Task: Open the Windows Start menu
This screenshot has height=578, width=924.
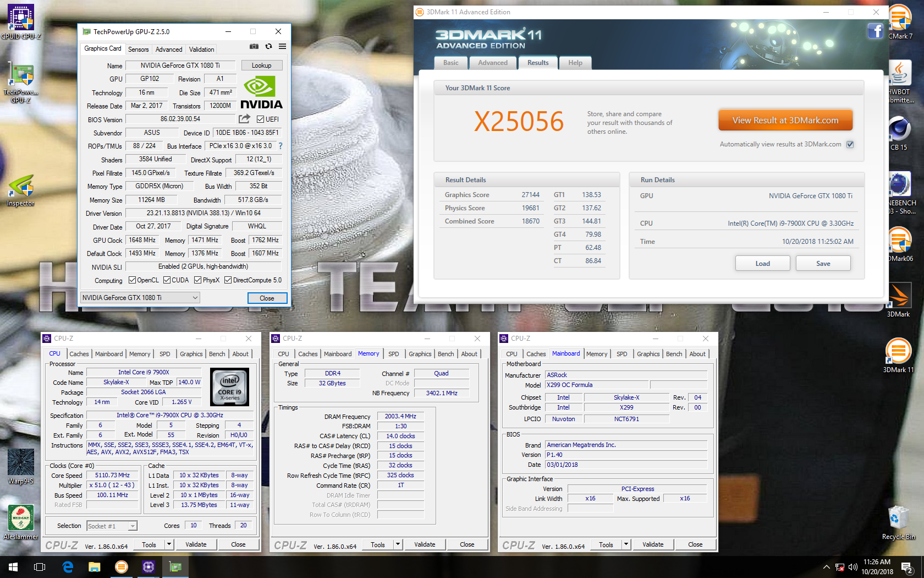Action: (13, 567)
